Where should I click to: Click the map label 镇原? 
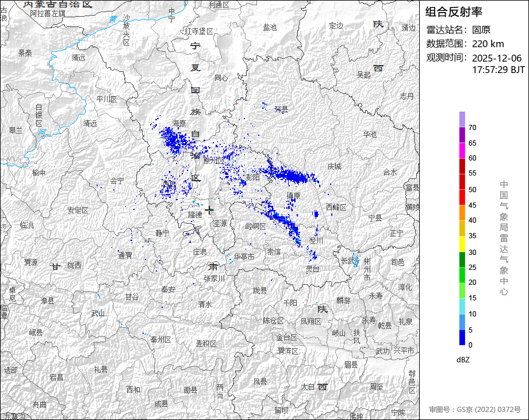(293, 196)
